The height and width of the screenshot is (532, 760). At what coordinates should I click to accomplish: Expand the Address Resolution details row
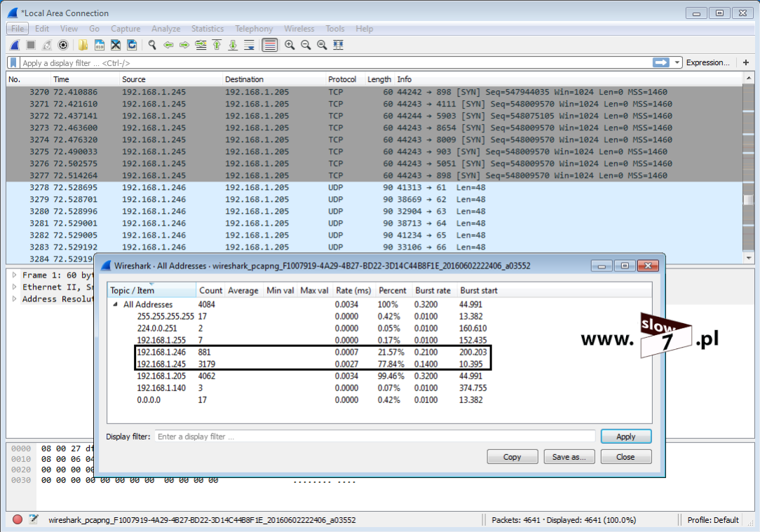pos(15,299)
